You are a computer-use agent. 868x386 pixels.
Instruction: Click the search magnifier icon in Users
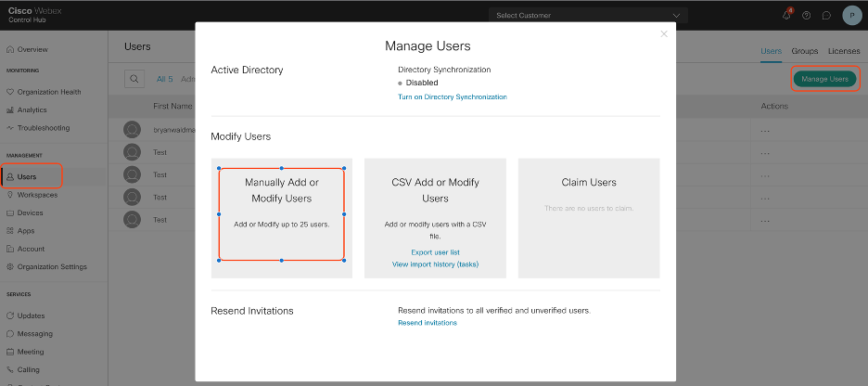(135, 80)
